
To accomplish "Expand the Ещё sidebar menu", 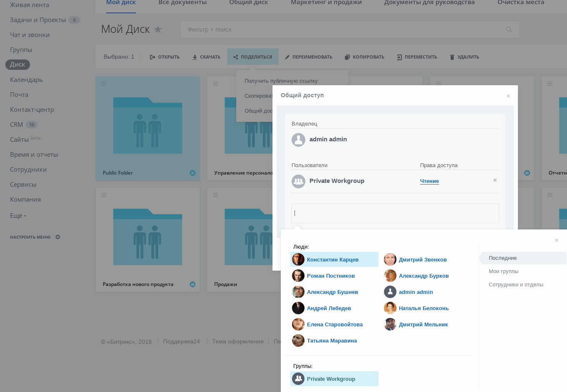I will (x=18, y=215).
